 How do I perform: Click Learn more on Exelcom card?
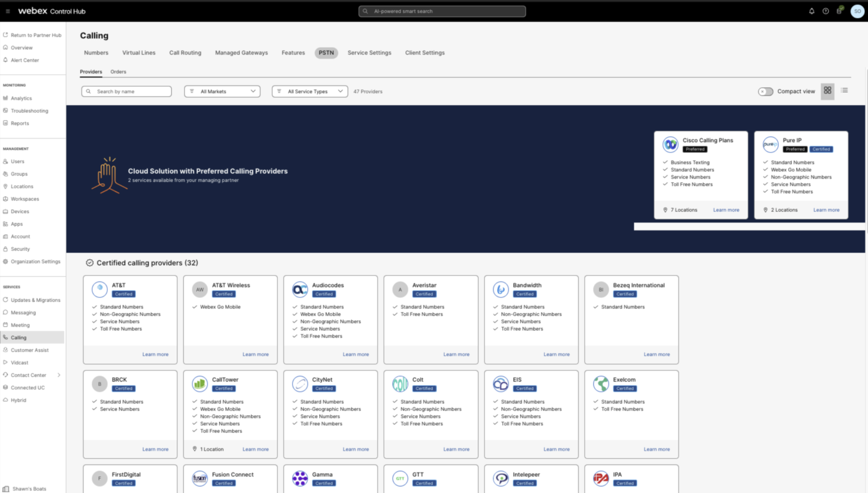pos(657,449)
